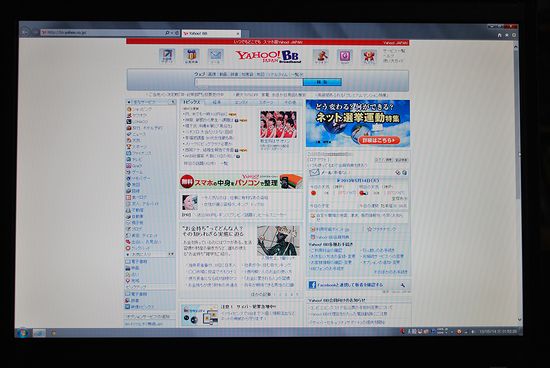The image size is (550, 368).
Task: Open the スポーツ news tab
Action: (266, 102)
